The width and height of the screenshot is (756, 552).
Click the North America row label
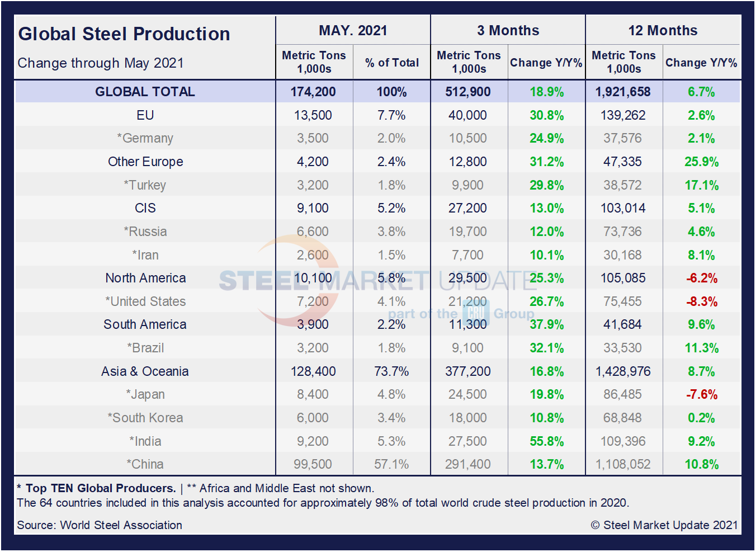[145, 278]
